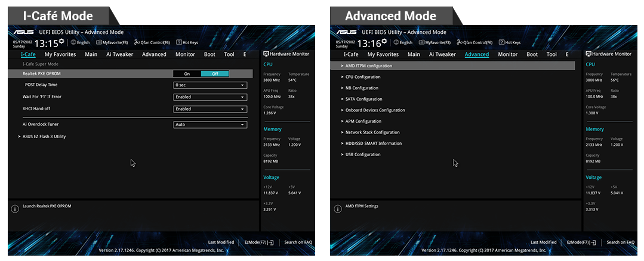Open Hot Keys in I-Café window
The height and width of the screenshot is (261, 644).
click(187, 42)
